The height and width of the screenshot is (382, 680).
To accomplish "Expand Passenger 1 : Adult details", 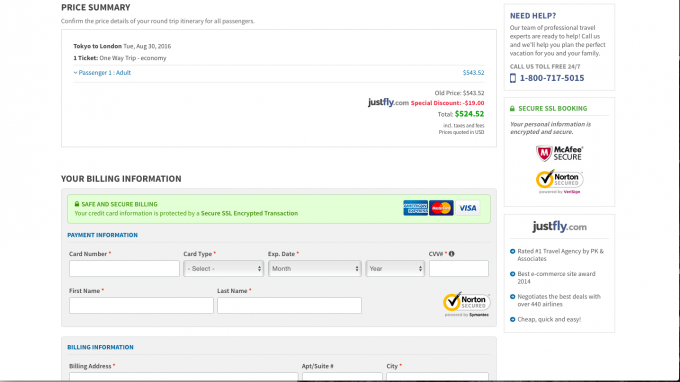I will coord(102,73).
